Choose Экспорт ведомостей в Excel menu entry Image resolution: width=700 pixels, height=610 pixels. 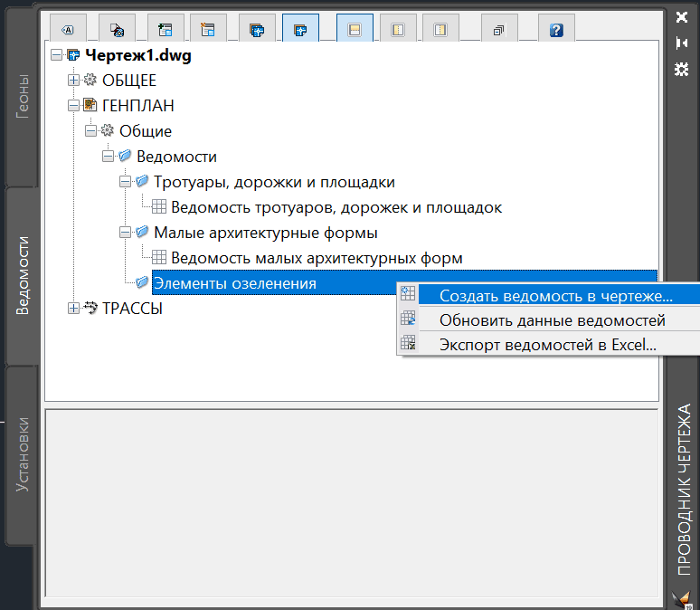tap(549, 345)
